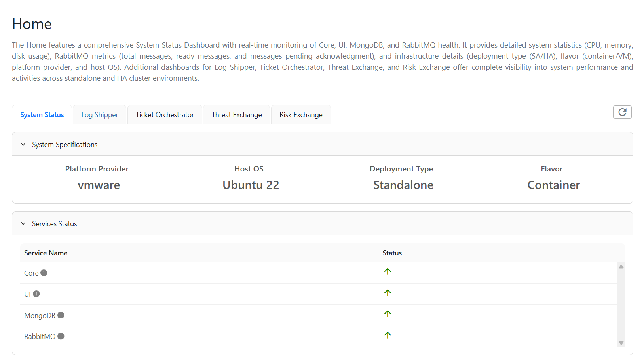This screenshot has width=644, height=362.
Task: Click the info icon next to MongoDB
Action: click(61, 315)
